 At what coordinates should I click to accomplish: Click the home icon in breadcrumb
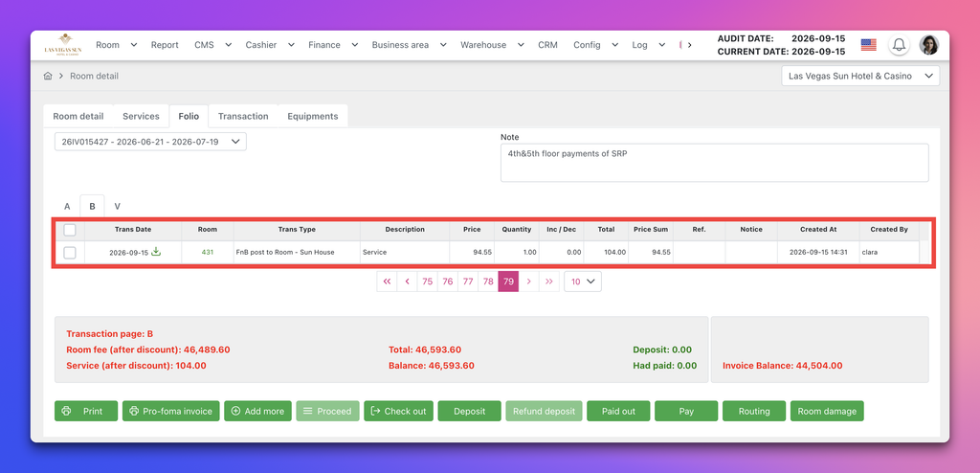(48, 76)
